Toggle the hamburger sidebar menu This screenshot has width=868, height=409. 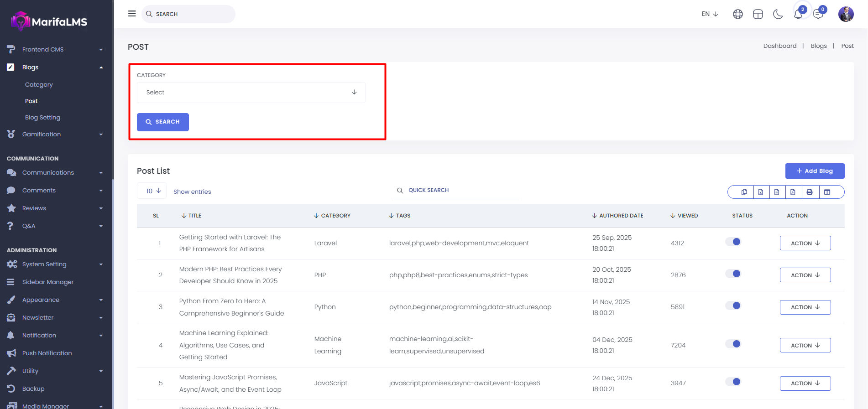click(x=132, y=14)
